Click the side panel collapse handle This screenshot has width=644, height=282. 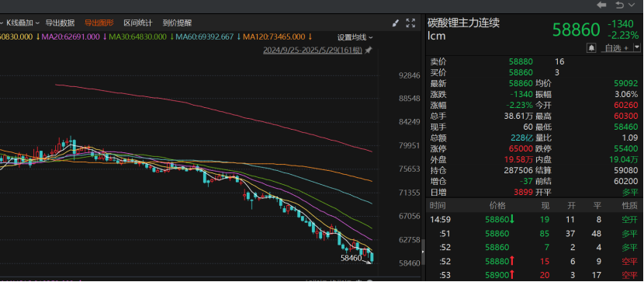click(423, 252)
